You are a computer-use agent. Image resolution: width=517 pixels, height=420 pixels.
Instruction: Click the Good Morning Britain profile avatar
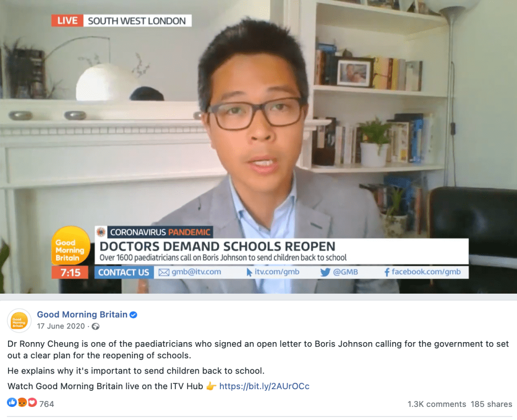click(19, 321)
